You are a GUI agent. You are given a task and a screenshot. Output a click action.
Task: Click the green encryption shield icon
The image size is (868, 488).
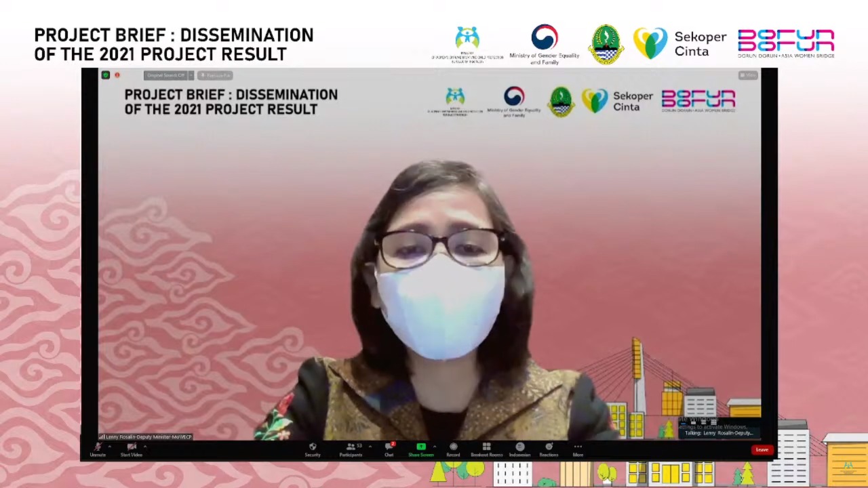point(106,75)
